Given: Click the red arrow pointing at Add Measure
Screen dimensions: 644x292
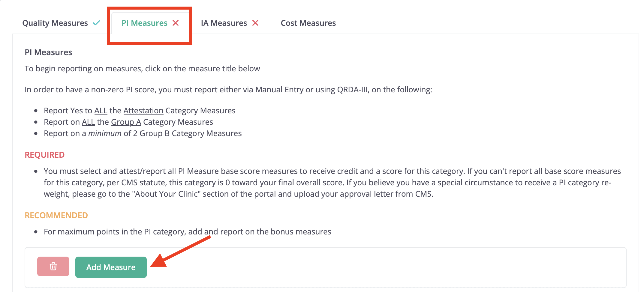Looking at the screenshot, I should pos(181,251).
